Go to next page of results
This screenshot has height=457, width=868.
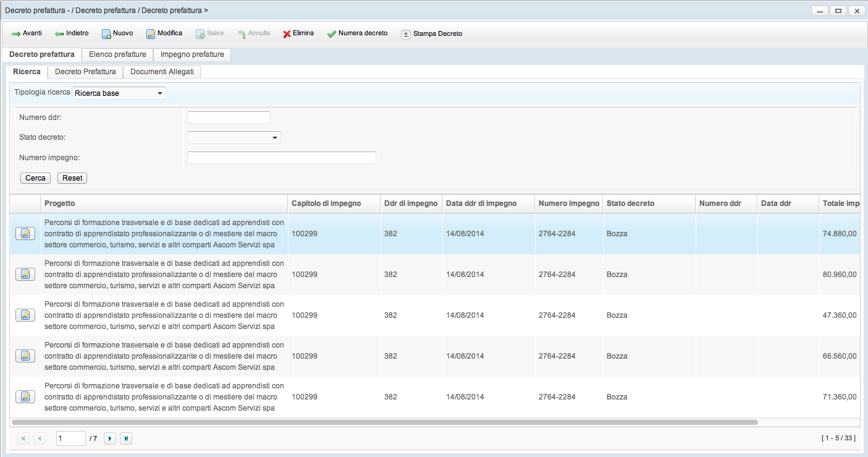(x=110, y=438)
